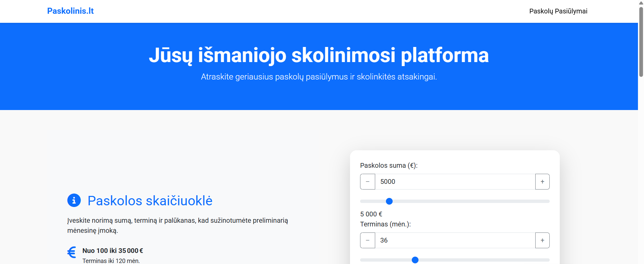The width and height of the screenshot is (644, 264).
Task: Click the plus button for Terminas
Action: [542, 240]
